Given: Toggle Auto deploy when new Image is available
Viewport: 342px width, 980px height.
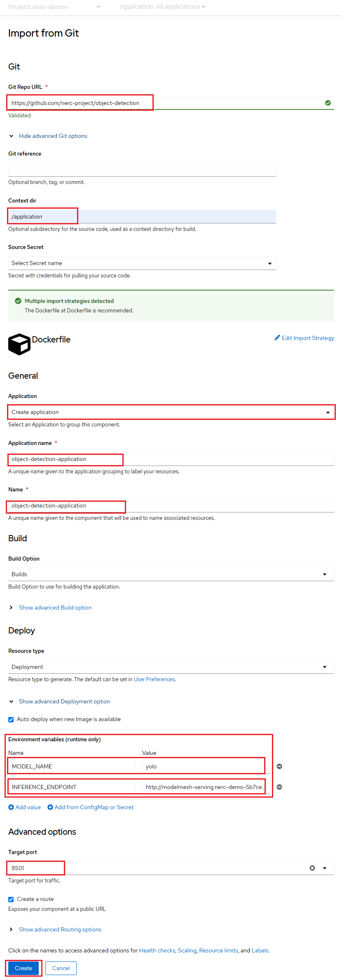Looking at the screenshot, I should (11, 719).
